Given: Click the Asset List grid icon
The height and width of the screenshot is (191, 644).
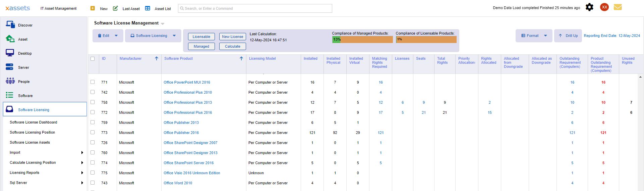Looking at the screenshot, I should click(x=148, y=8).
